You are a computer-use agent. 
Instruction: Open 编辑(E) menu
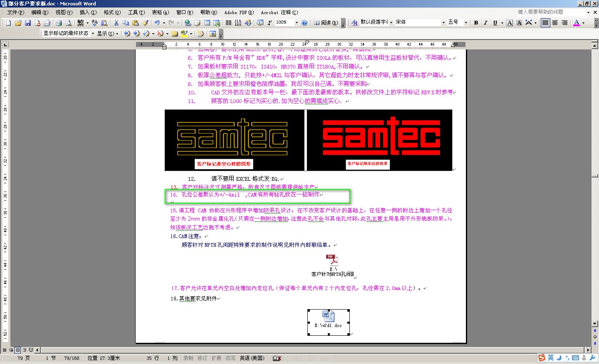(40, 12)
